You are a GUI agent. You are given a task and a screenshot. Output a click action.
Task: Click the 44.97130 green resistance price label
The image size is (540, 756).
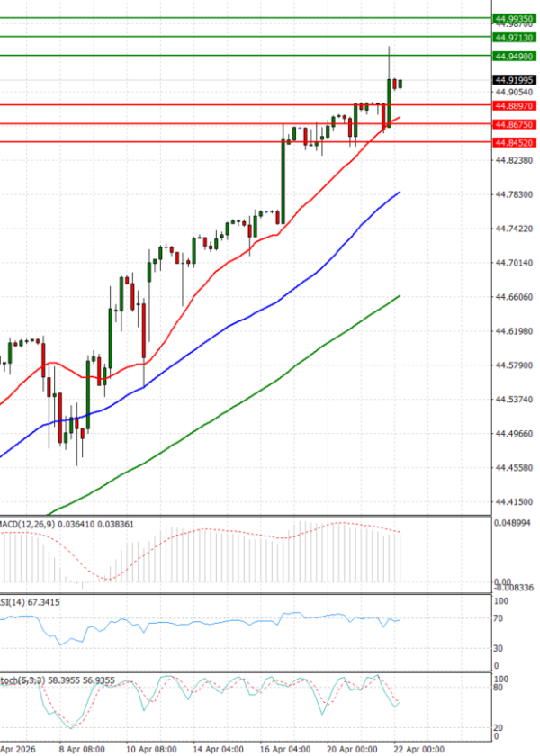(x=514, y=37)
